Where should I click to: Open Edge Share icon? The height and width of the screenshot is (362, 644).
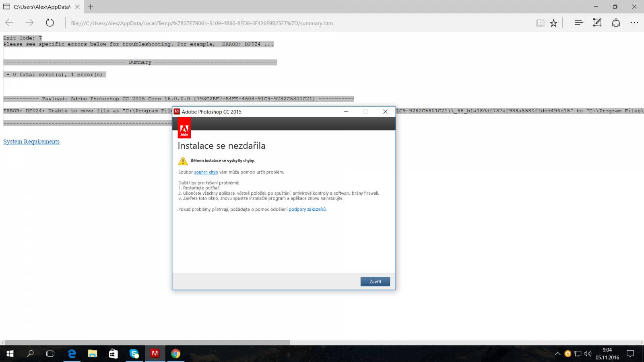[616, 23]
